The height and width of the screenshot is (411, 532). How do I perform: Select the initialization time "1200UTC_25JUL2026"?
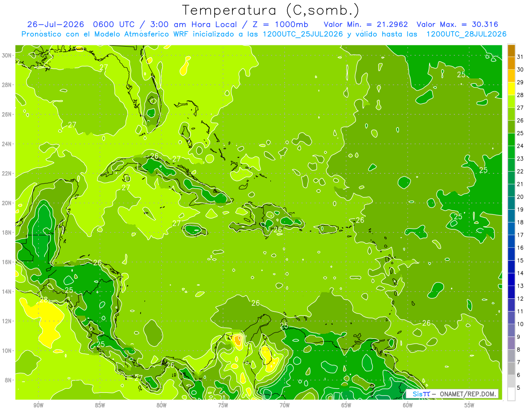(x=303, y=34)
